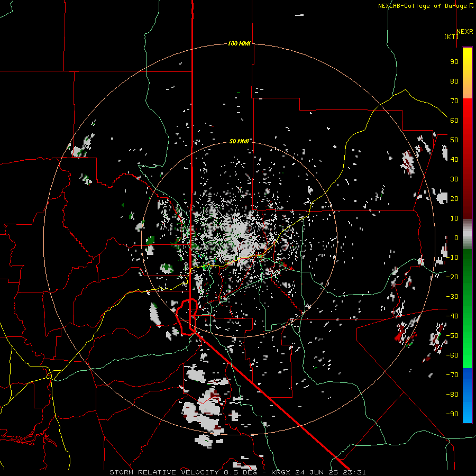Click the -10 value on velocity scale
This screenshot has height=476, width=476.
tap(452, 258)
